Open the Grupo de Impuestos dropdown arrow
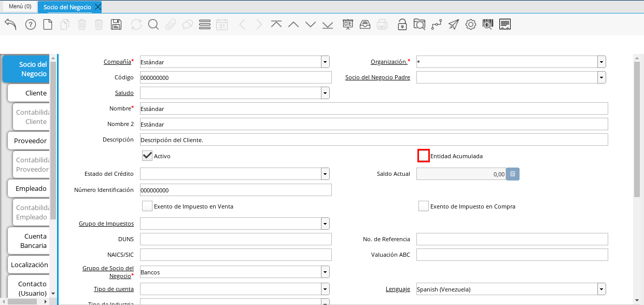644x305 pixels. [325, 224]
